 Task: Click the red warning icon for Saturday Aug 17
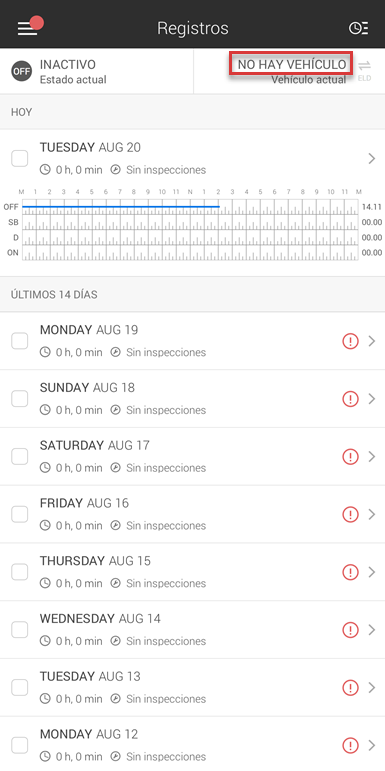(350, 457)
